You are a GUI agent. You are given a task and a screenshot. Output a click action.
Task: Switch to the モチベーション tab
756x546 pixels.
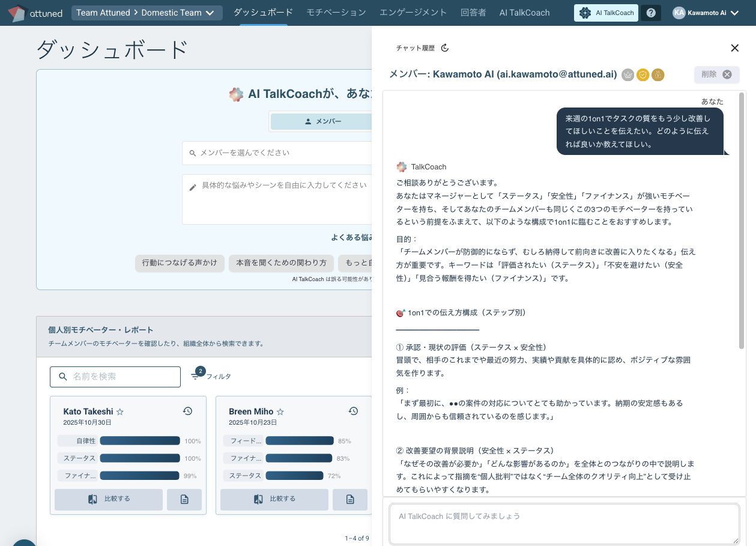pos(336,12)
